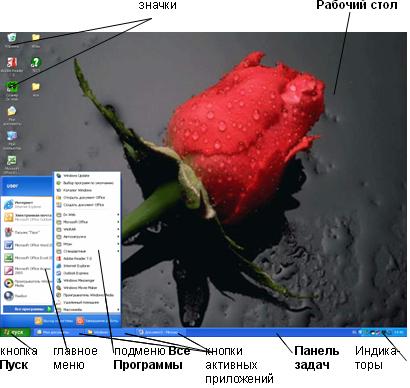This screenshot has width=410, height=388.
Task: Launch Microsoft Office Word 2003 from Start menu
Action: tap(28, 245)
